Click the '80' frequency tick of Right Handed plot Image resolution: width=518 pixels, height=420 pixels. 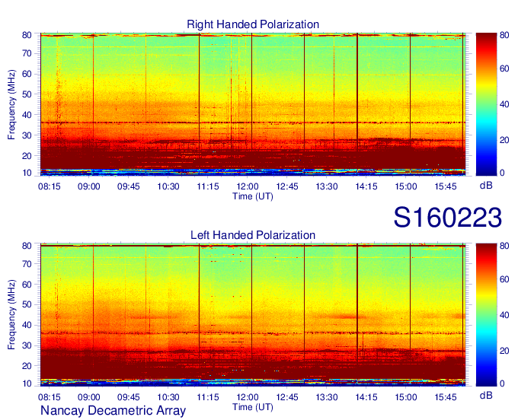27,35
